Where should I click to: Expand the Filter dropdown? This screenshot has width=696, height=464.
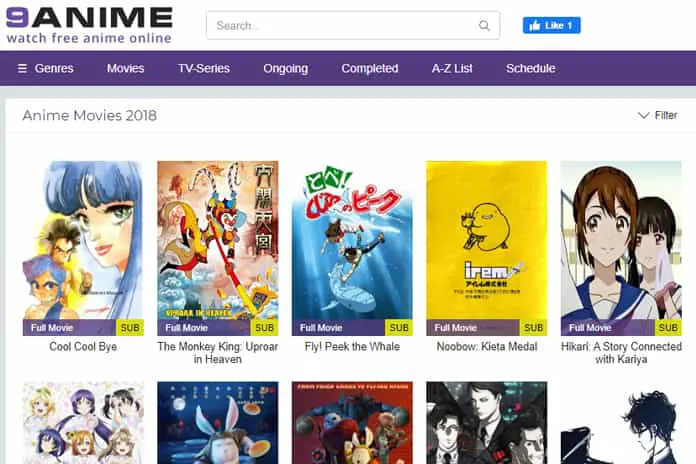point(657,115)
